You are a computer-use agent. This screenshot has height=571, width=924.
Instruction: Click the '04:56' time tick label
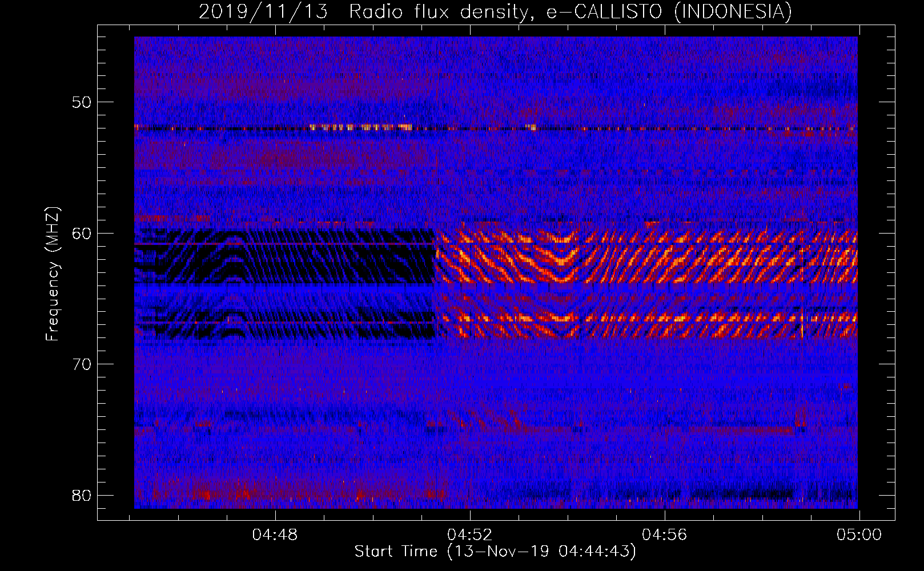click(x=664, y=535)
